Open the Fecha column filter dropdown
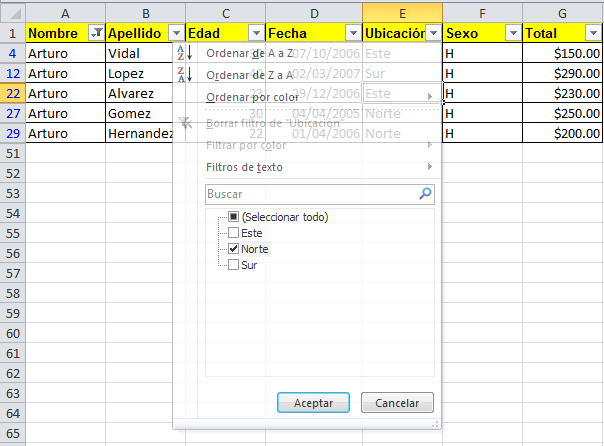 (x=353, y=33)
